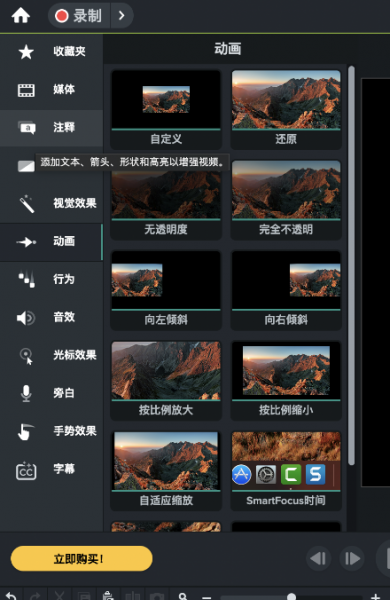
Task: Start recording with the 录制 button
Action: point(79,16)
